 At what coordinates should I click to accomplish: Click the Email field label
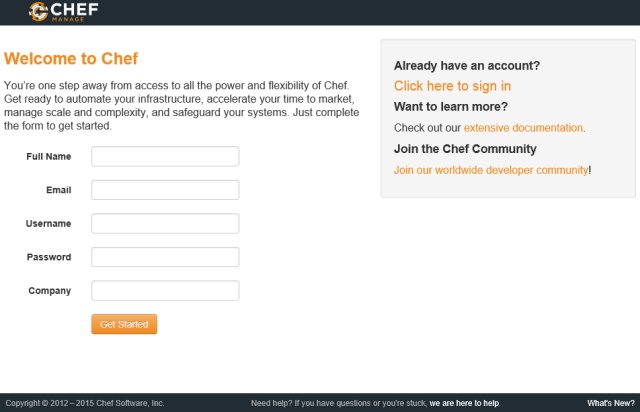coord(59,190)
